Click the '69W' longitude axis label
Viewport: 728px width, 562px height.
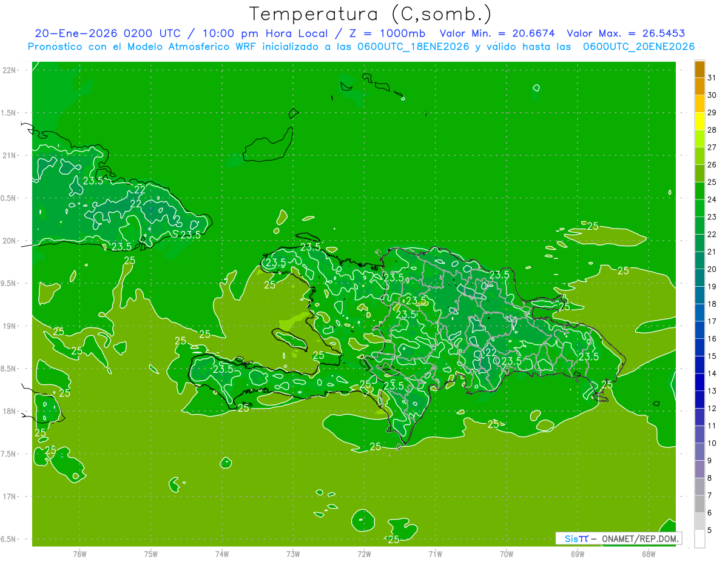[578, 554]
